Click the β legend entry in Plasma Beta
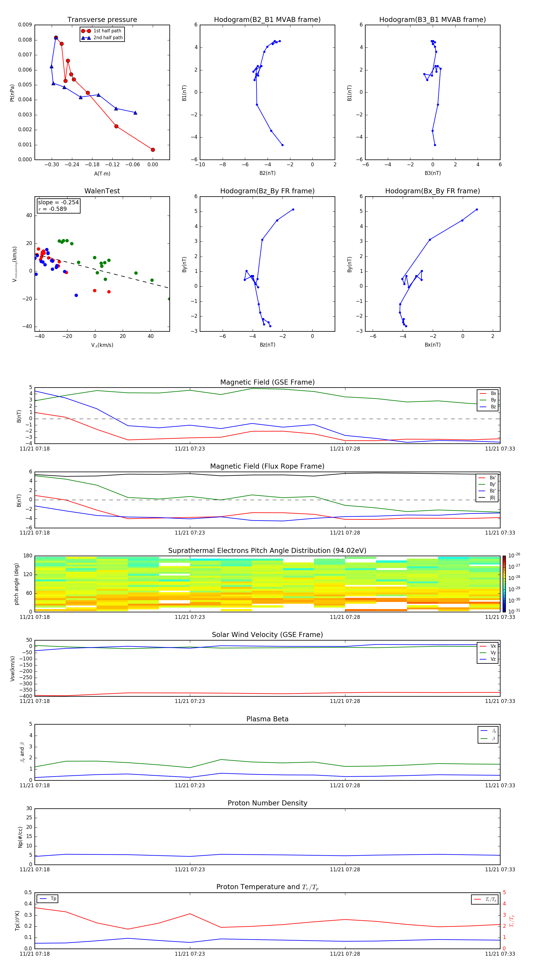Screen dimensions: 535x980 point(488,739)
